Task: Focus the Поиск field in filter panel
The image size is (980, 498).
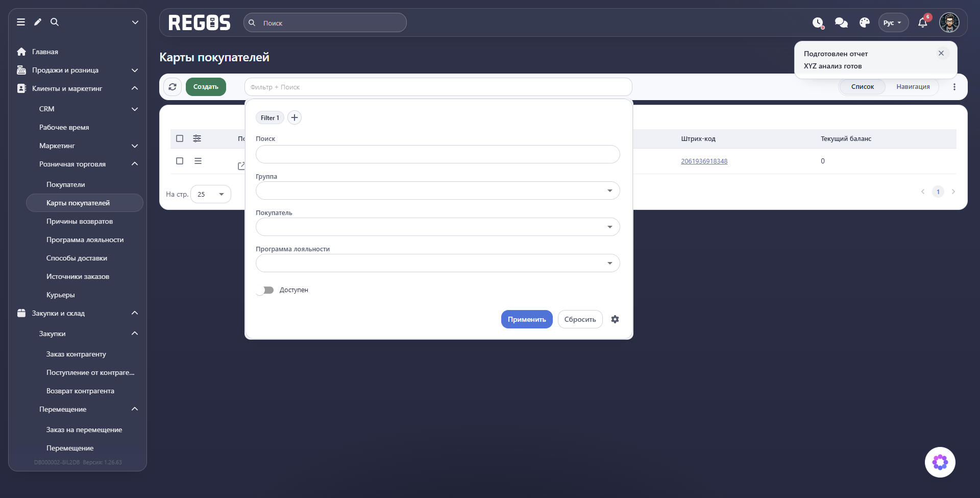Action: pos(438,154)
